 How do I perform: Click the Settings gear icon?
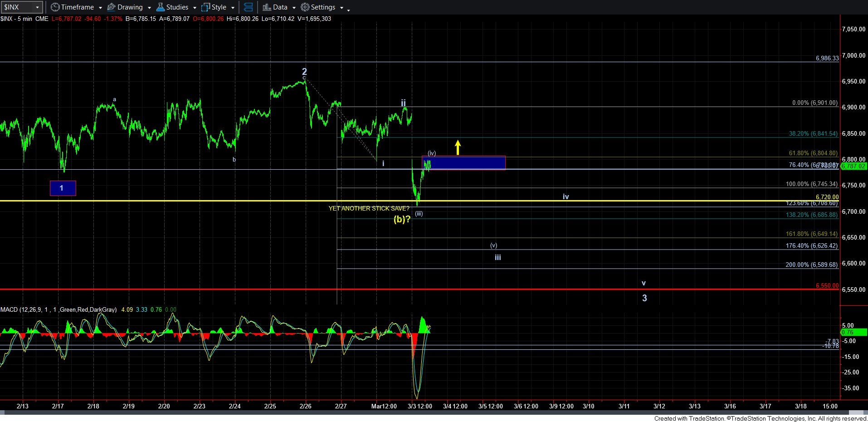click(x=305, y=7)
